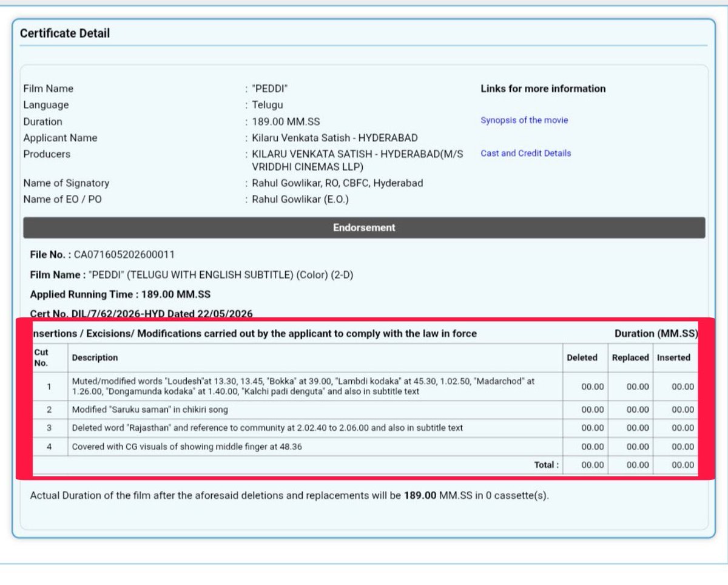Viewport: 728px width, 585px height.
Task: Click the File No. CA071605202600011 line
Action: pyautogui.click(x=102, y=254)
